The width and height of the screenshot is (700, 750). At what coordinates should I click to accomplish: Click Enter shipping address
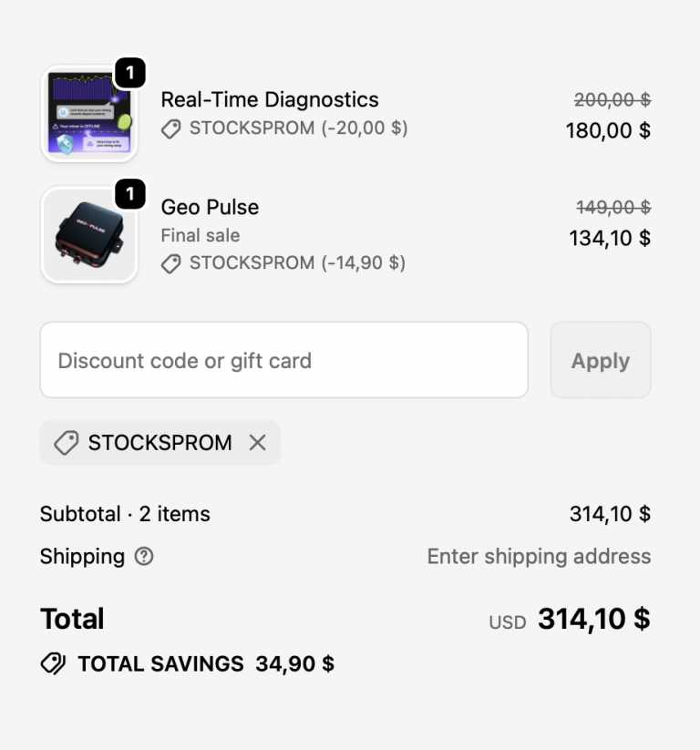coord(539,556)
